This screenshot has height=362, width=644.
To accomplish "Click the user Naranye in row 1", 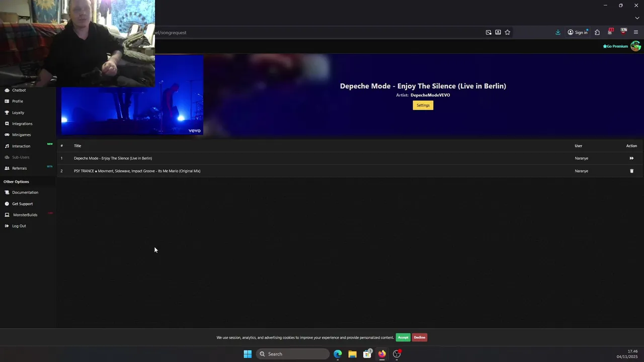I will point(581,158).
